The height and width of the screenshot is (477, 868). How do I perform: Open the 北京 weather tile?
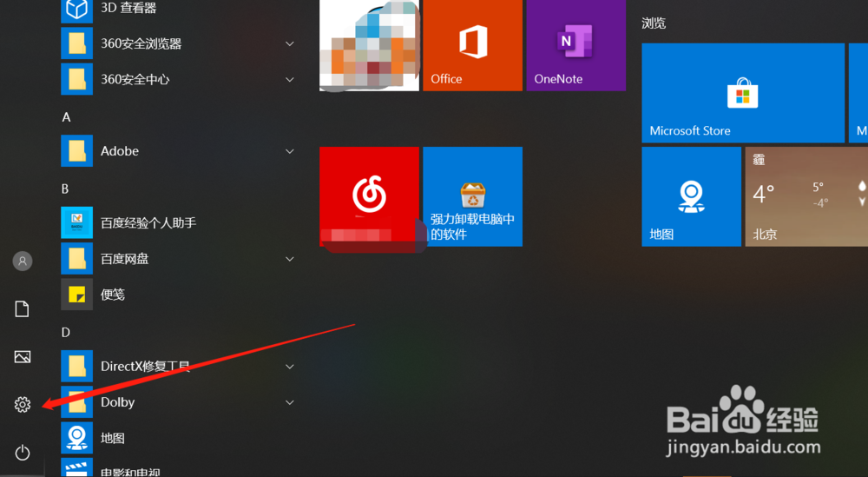tap(806, 196)
